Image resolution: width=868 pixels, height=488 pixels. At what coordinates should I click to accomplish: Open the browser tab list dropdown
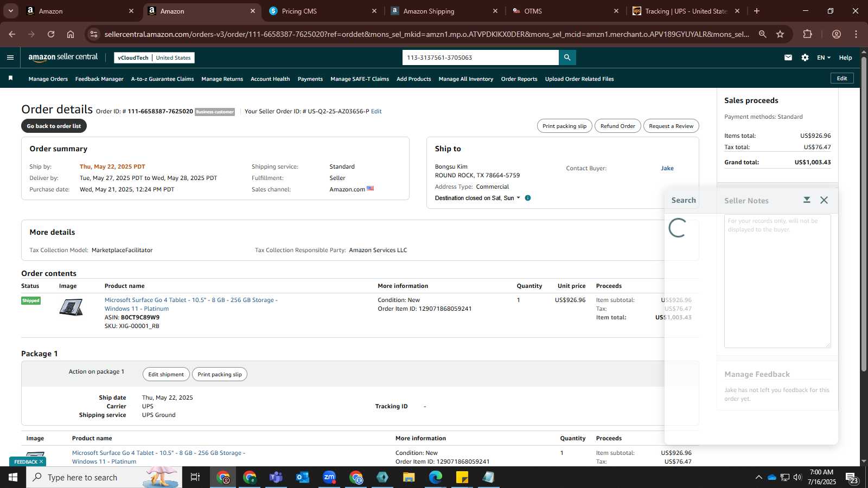click(10, 11)
